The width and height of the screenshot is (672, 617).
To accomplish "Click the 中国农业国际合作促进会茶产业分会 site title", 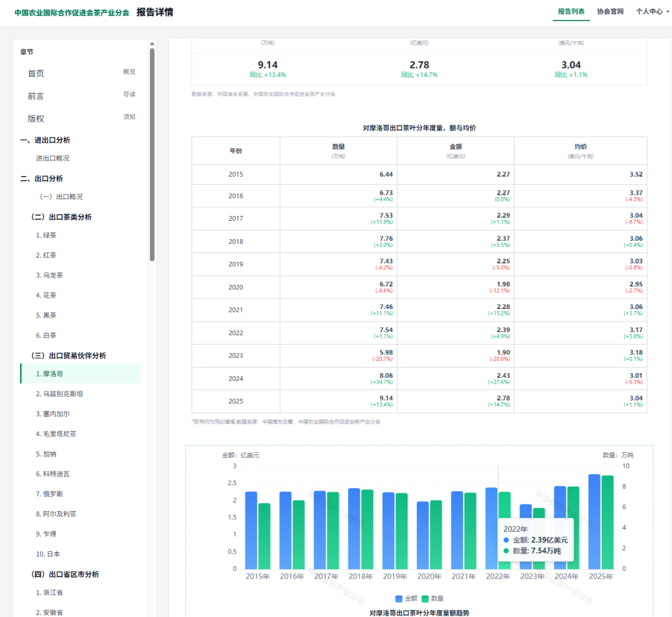I will point(72,12).
